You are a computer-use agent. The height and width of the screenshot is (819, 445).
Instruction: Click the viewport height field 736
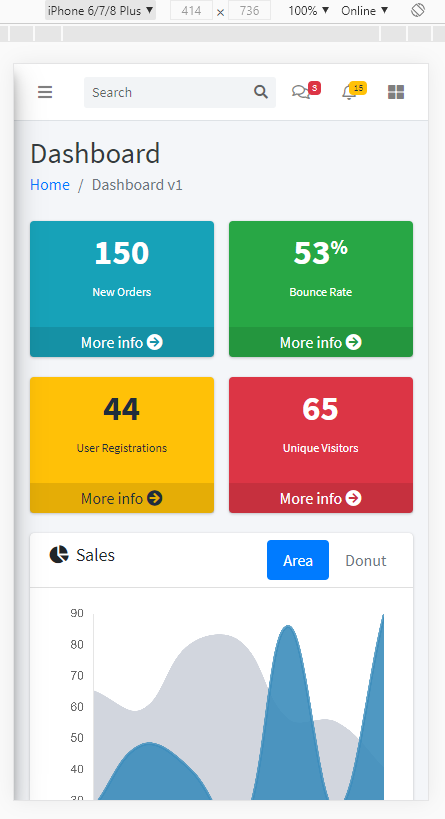(x=249, y=10)
